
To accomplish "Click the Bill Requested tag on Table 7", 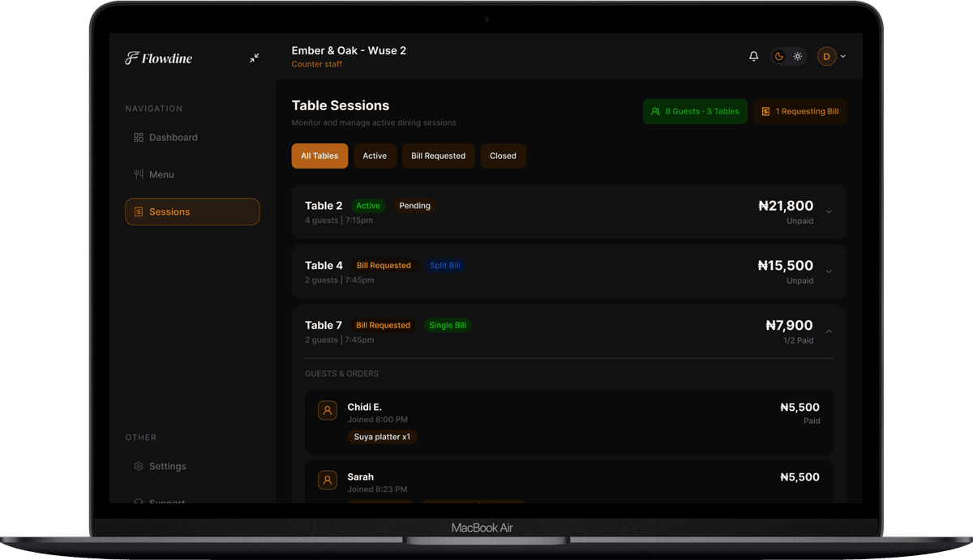I will point(384,325).
